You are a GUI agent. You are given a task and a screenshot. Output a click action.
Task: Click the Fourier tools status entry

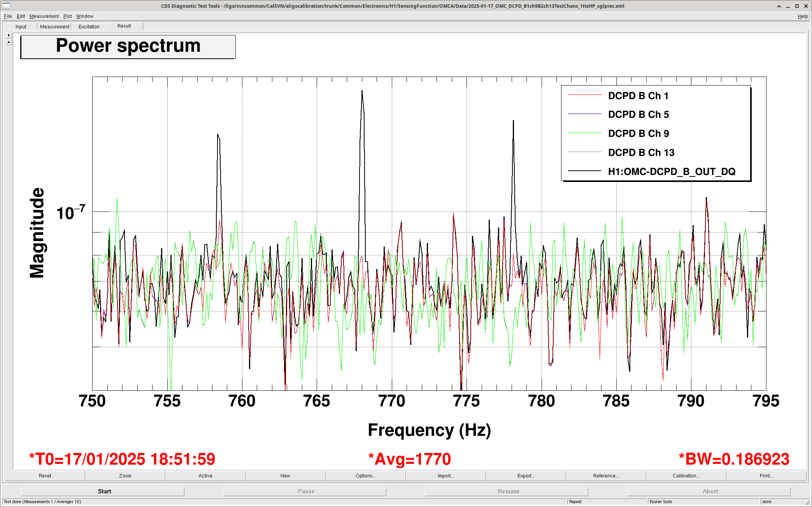[703, 502]
